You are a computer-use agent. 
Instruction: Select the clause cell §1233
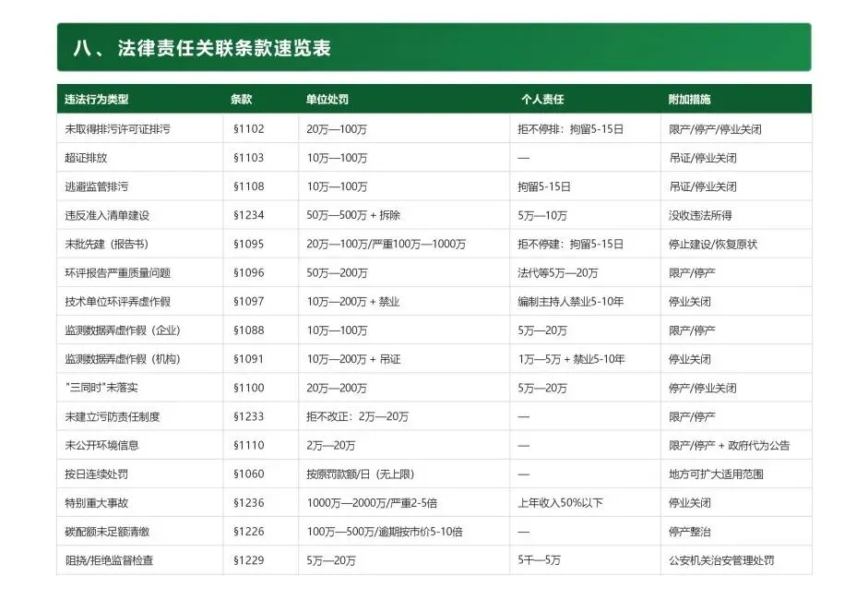[x=248, y=417]
